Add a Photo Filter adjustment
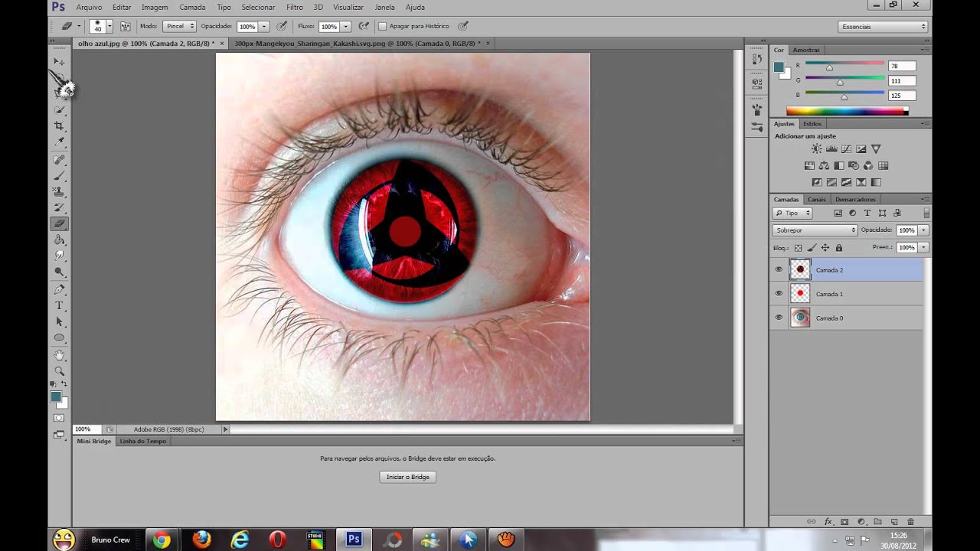Screen dimensions: 980x551 pyautogui.click(x=854, y=165)
